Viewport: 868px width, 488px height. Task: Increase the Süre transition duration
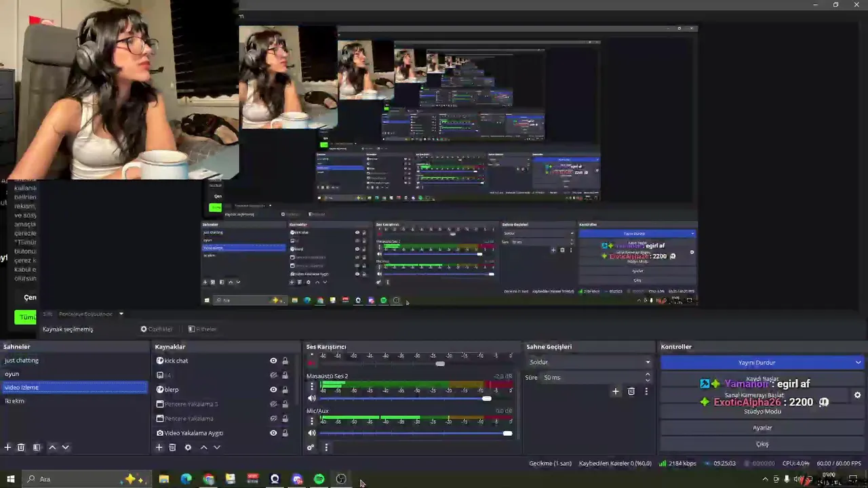648,375
